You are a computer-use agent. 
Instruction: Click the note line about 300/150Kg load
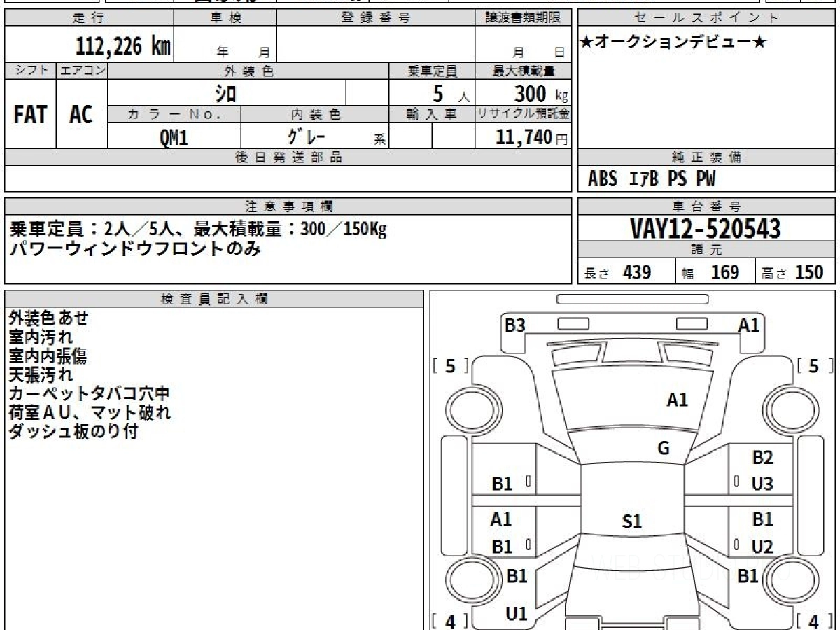point(198,229)
